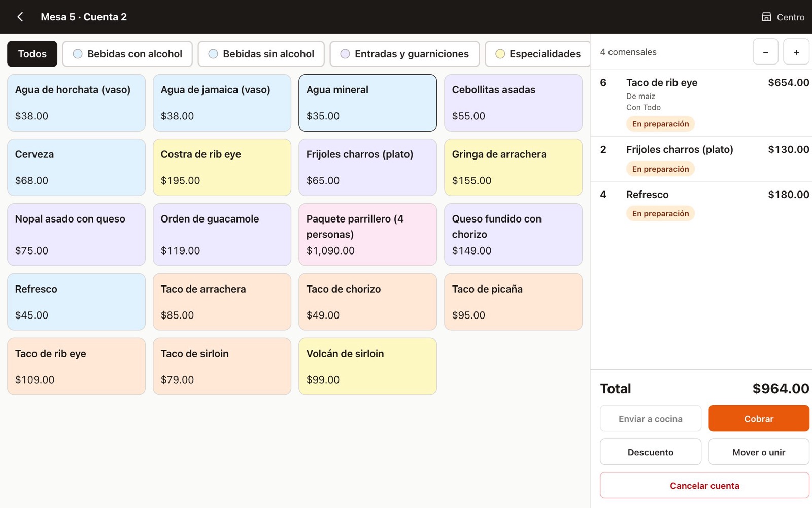The width and height of the screenshot is (812, 508).
Task: Add Taco de sirloin
Action: (222, 366)
